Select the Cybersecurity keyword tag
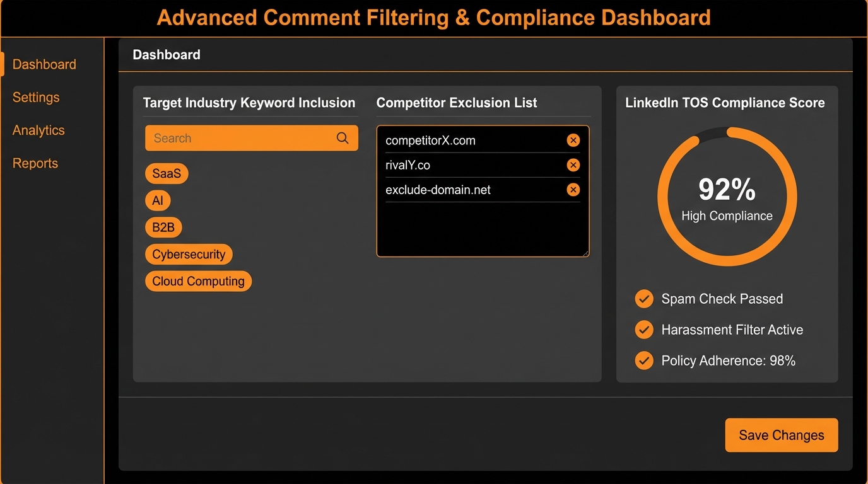The image size is (868, 484). (189, 255)
